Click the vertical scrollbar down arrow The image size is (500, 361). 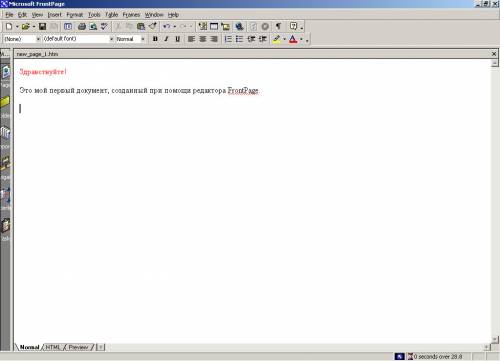[x=495, y=339]
